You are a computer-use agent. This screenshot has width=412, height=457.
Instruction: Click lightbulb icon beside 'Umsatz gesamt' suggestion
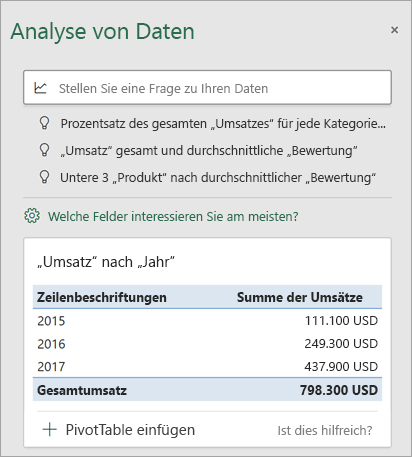[x=44, y=150]
